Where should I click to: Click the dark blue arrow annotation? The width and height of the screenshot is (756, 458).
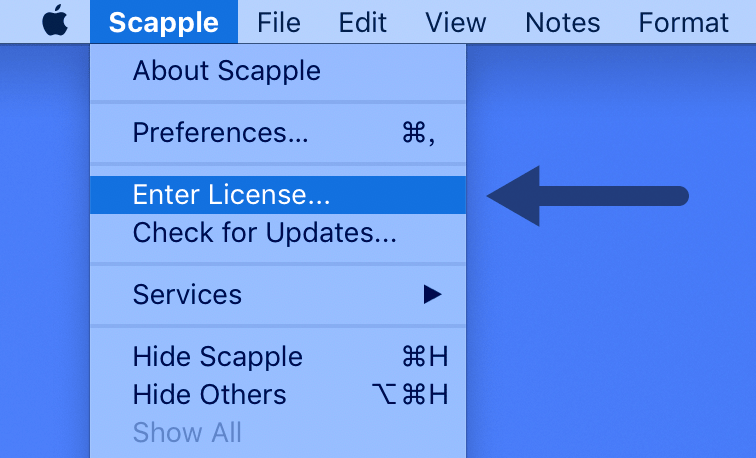point(588,196)
